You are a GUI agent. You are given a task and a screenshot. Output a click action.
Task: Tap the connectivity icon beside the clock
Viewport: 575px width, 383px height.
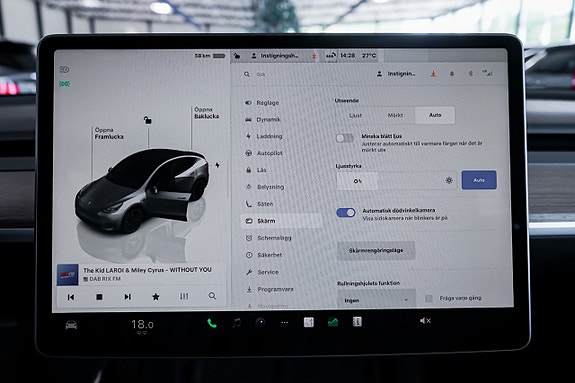331,56
